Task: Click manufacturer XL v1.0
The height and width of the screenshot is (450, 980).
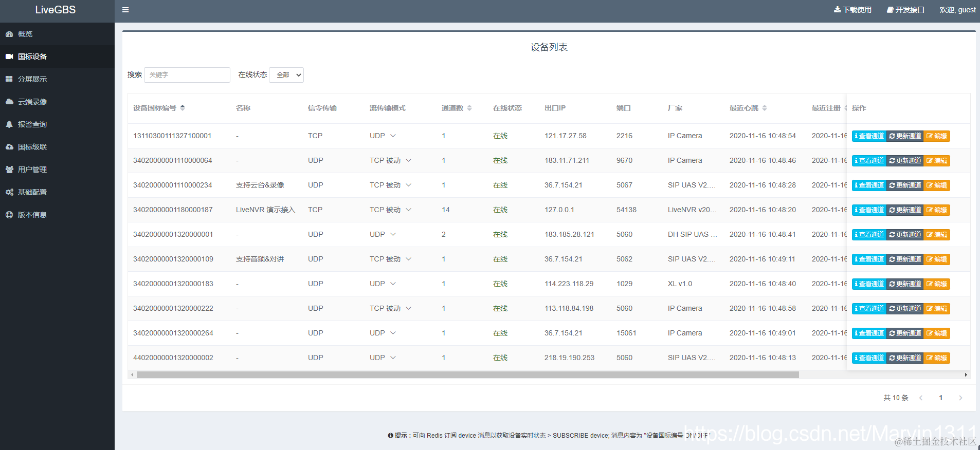Action: [680, 284]
